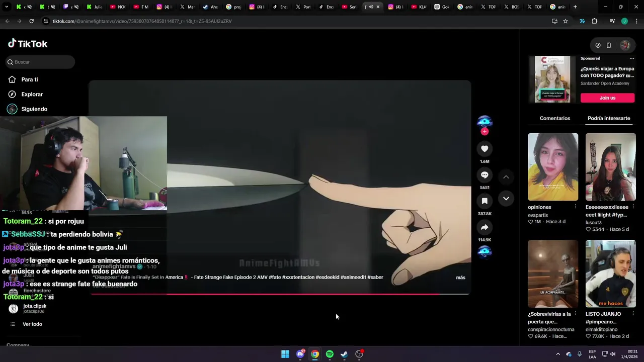The width and height of the screenshot is (644, 362).
Task: Open the #animeedit hashtag
Action: pos(353,277)
